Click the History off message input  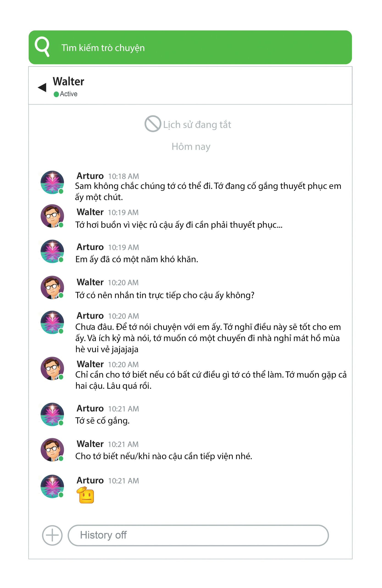coord(198,535)
